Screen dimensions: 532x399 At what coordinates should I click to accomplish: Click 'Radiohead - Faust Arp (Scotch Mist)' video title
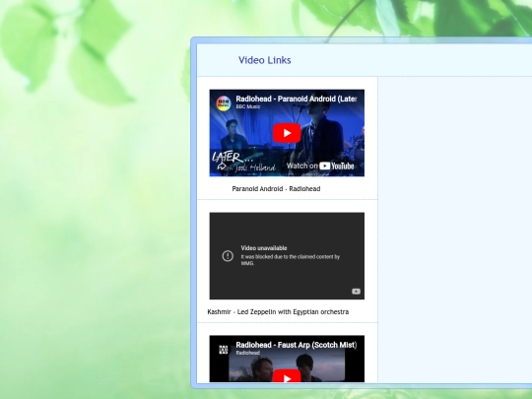[297, 345]
